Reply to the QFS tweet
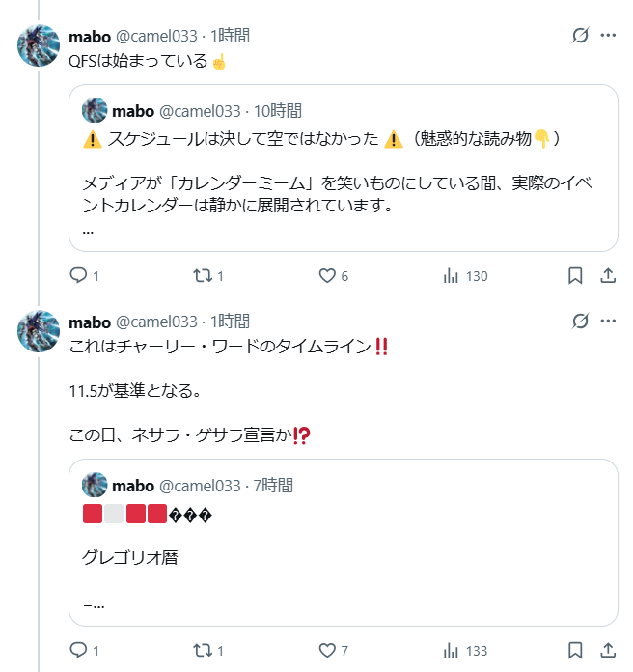The height and width of the screenshot is (672, 633). (x=79, y=276)
